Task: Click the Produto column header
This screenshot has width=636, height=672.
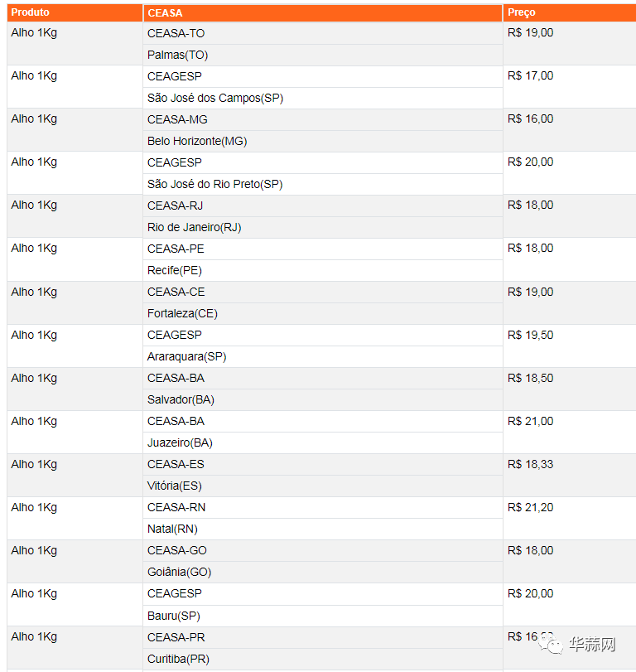Action: (x=75, y=12)
